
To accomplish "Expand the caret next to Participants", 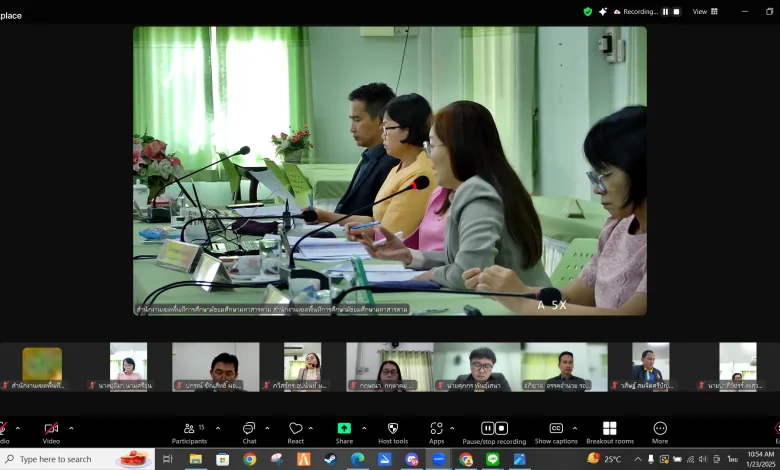I will click(218, 428).
